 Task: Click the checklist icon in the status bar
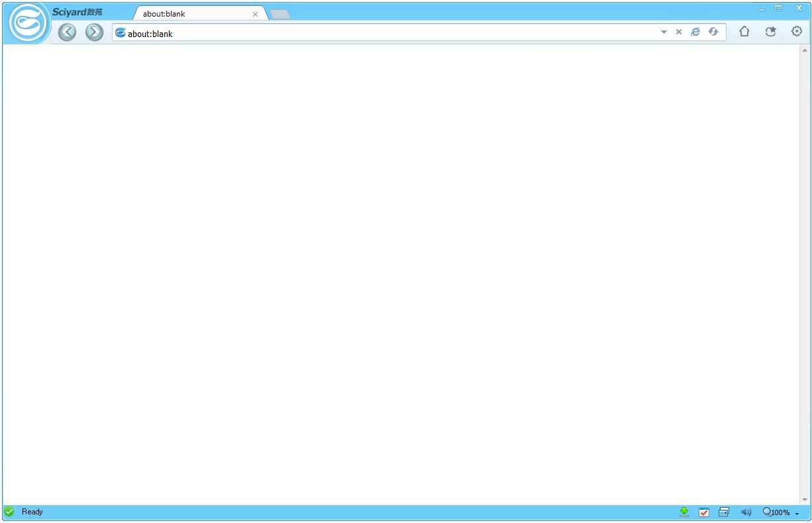coord(704,512)
